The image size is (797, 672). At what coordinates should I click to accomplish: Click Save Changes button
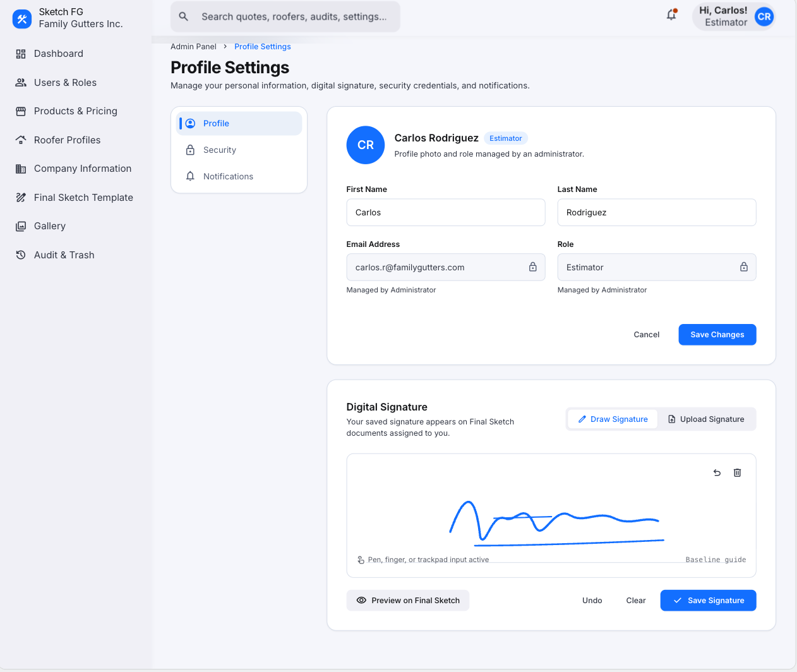[x=717, y=335]
